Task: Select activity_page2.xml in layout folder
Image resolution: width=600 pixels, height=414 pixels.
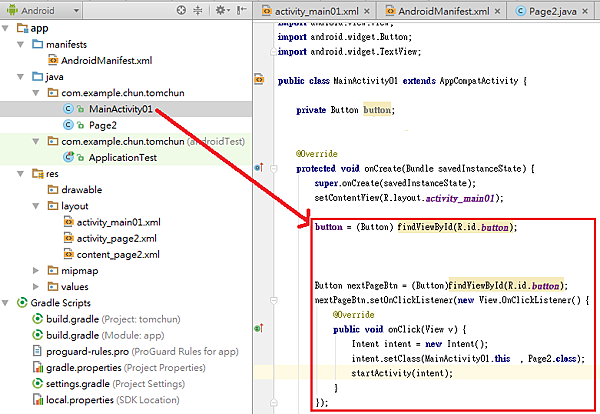Action: pos(116,238)
